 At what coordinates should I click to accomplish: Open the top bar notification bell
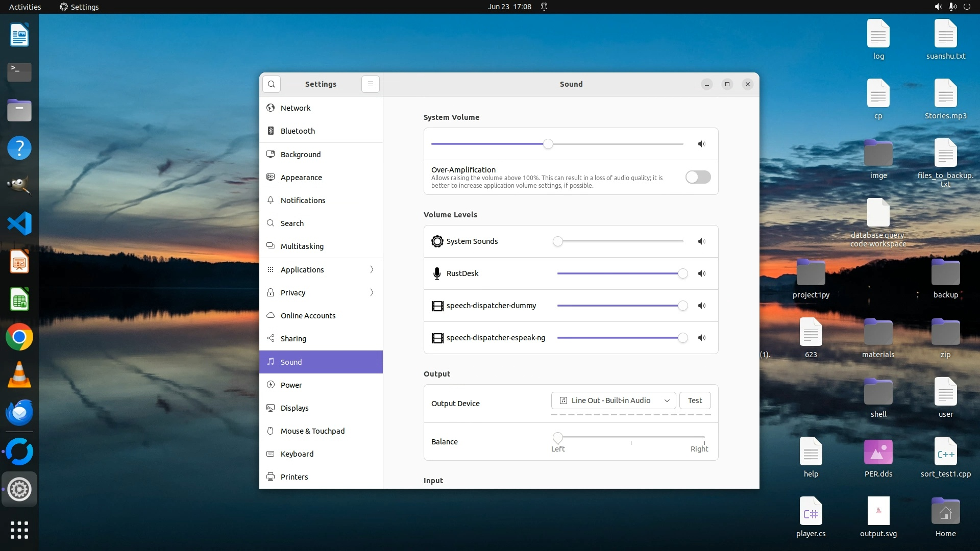tap(544, 7)
